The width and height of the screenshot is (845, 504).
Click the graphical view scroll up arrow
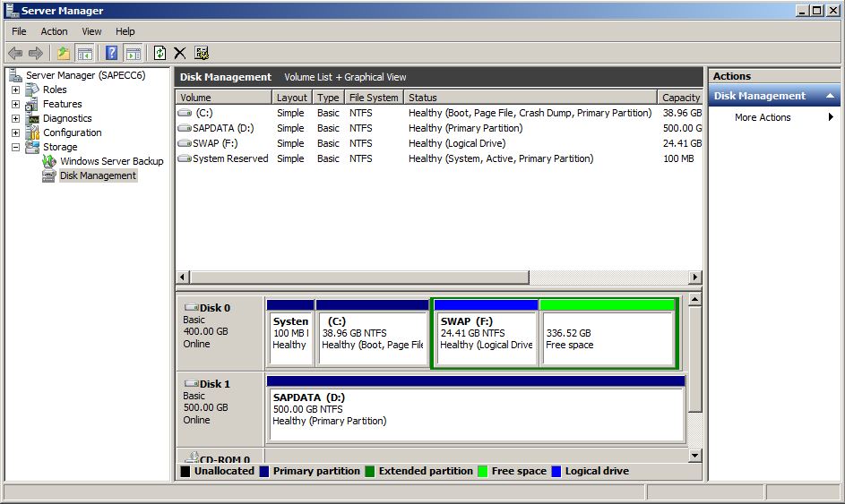(694, 299)
